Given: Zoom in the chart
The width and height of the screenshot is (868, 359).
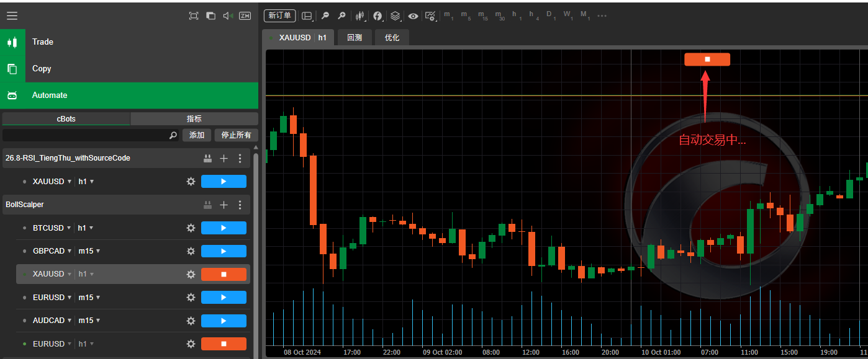Looking at the screenshot, I should (341, 16).
